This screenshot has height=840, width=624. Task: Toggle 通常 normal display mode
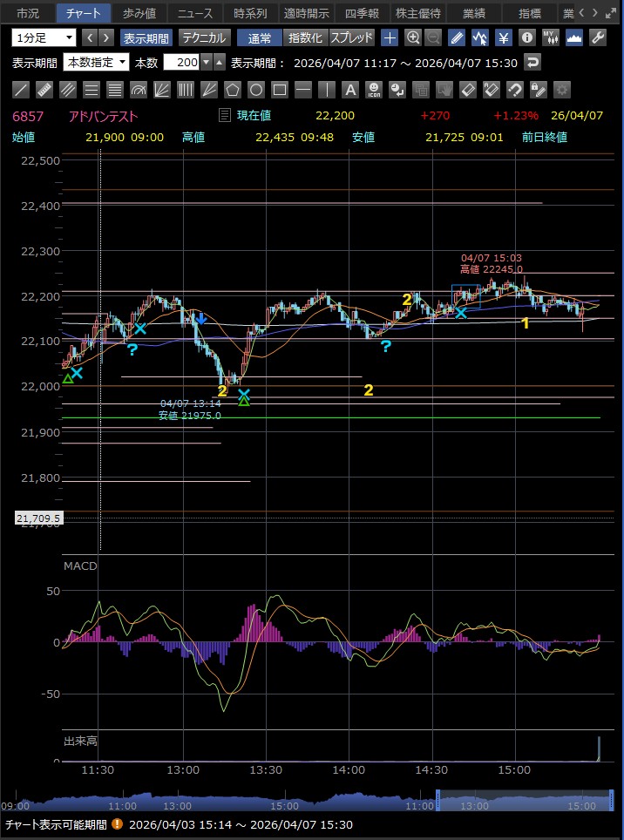pyautogui.click(x=259, y=37)
